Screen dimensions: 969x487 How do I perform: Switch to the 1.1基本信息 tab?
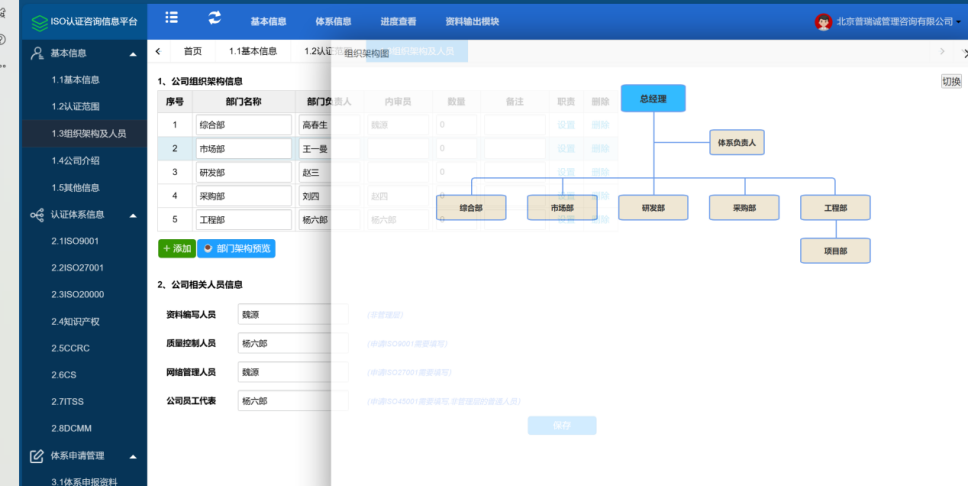253,51
